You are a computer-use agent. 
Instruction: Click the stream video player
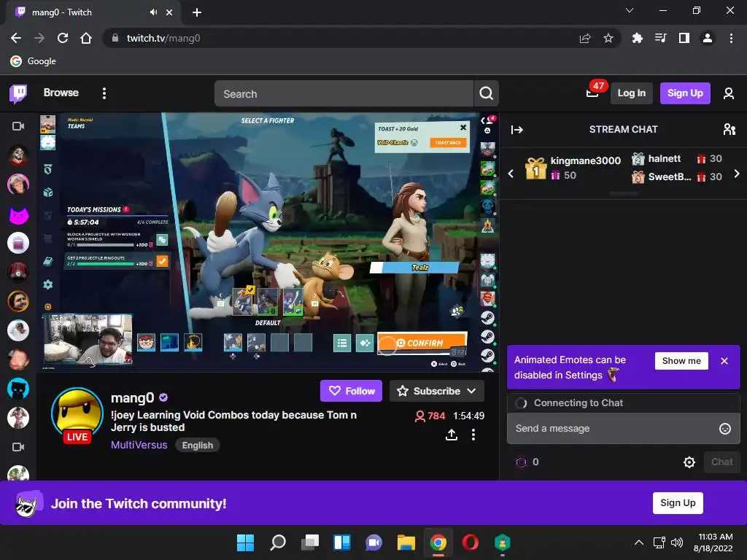coord(268,242)
